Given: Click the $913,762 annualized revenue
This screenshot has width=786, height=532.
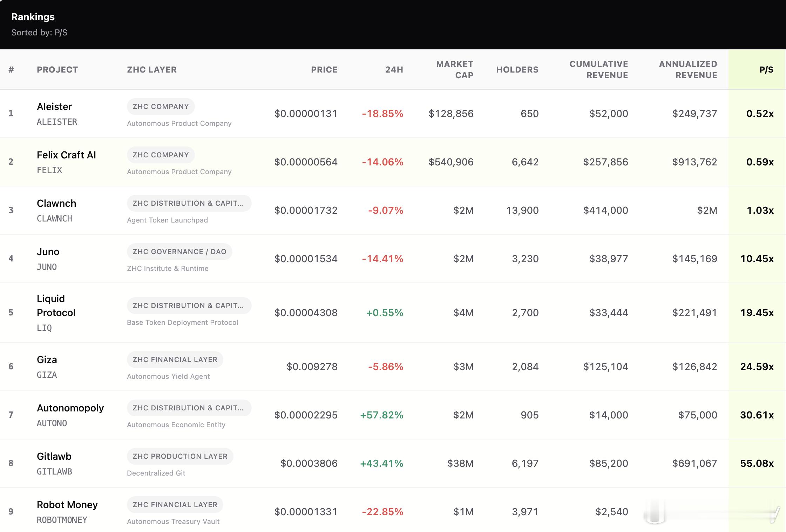Looking at the screenshot, I should click(694, 162).
